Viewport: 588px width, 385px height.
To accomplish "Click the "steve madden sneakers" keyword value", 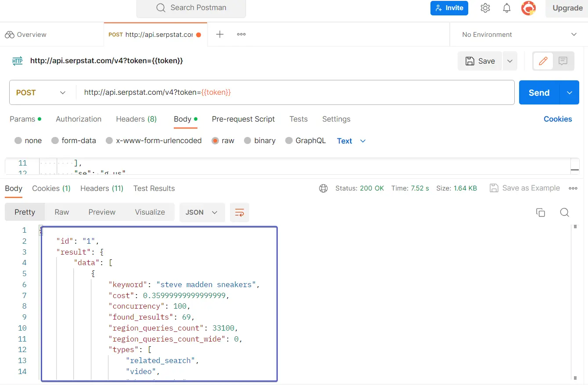I will coord(206,284).
